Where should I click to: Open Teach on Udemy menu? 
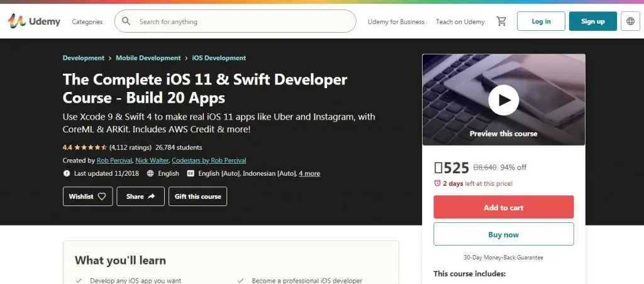click(460, 21)
